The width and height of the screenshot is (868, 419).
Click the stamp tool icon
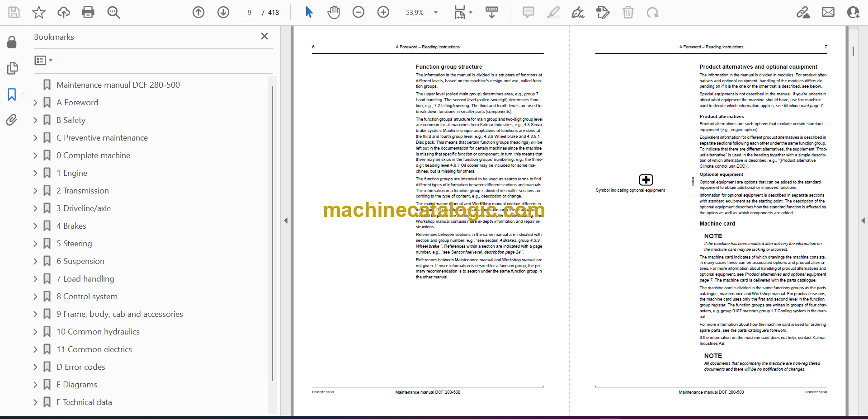(603, 12)
